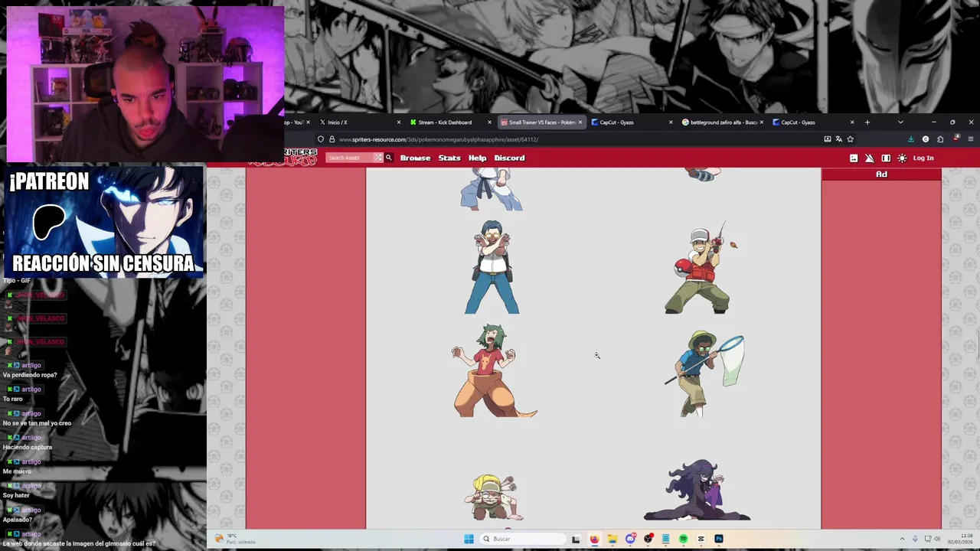Image resolution: width=980 pixels, height=551 pixels.
Task: Click the bug catcher sprite with the net
Action: click(704, 373)
